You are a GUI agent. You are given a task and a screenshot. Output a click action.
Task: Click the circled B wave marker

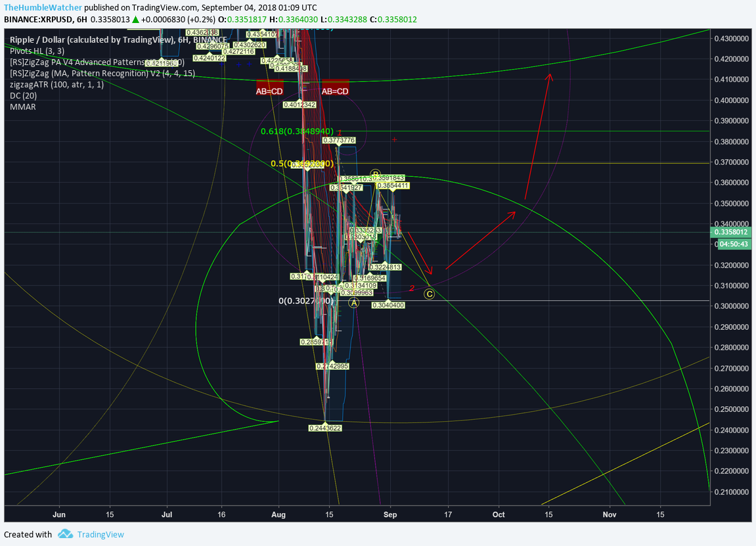pos(376,174)
